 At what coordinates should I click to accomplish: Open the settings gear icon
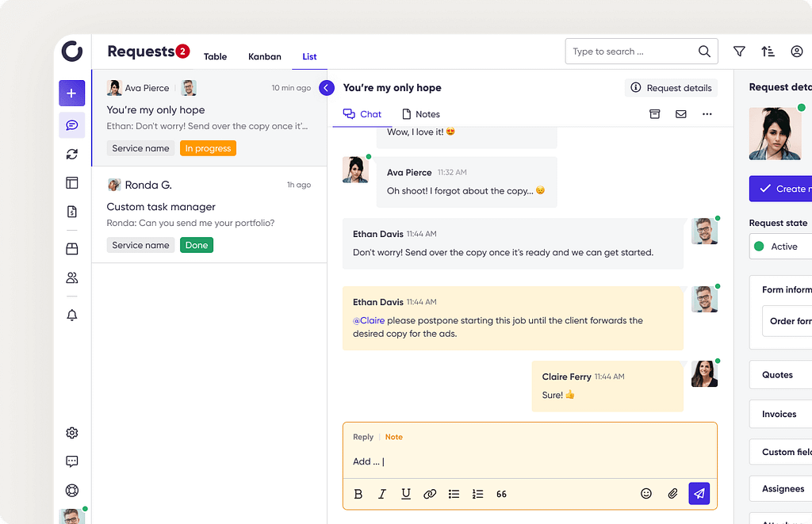point(72,433)
